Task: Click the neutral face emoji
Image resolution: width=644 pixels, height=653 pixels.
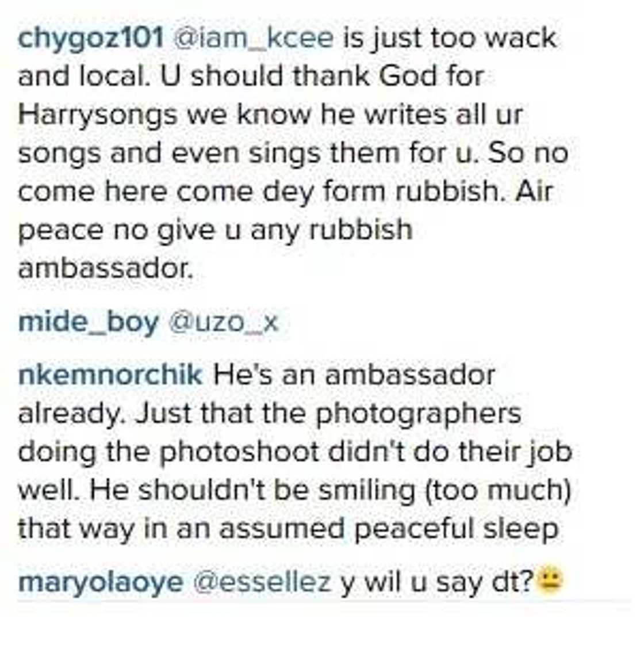Action: coord(550,579)
